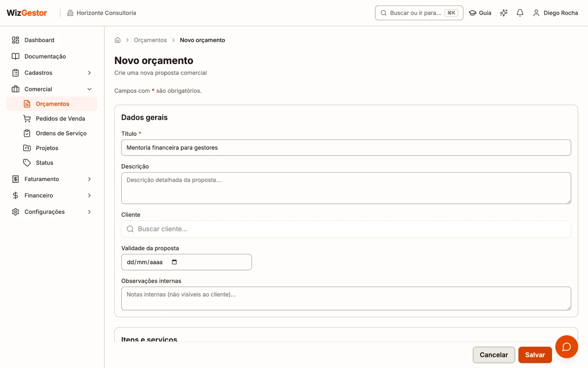Image resolution: width=588 pixels, height=368 pixels.
Task: Click the Título input field
Action: [x=346, y=148]
